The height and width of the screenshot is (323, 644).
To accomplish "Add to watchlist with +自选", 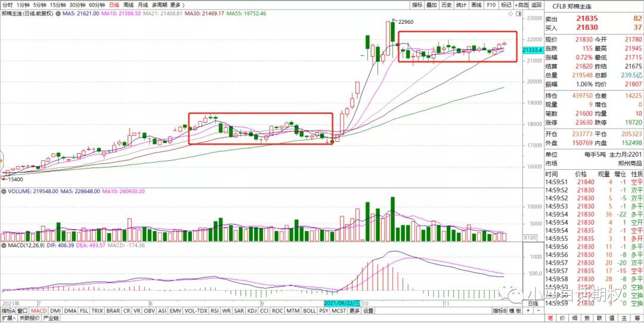I will (x=522, y=4).
